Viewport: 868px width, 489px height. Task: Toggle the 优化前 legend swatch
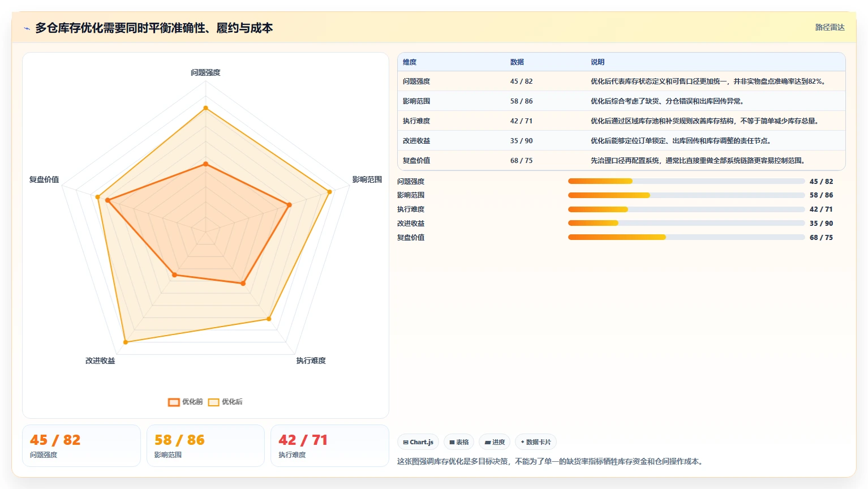(x=174, y=402)
